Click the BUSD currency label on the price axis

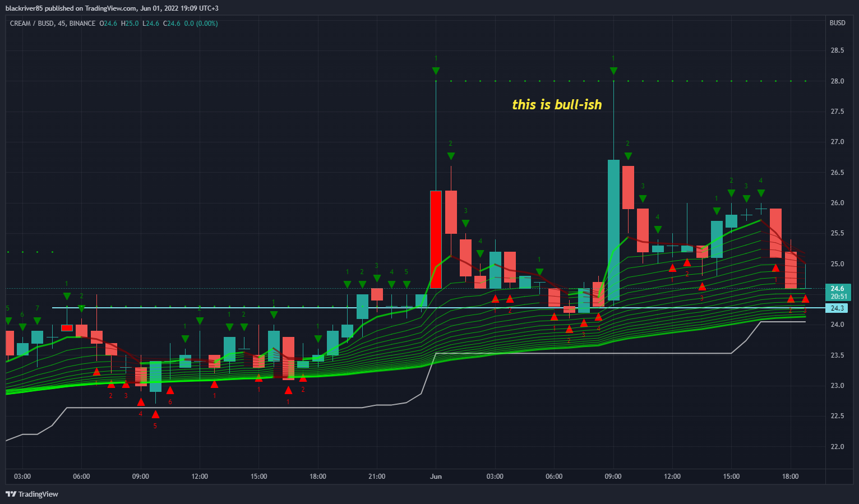click(x=837, y=23)
